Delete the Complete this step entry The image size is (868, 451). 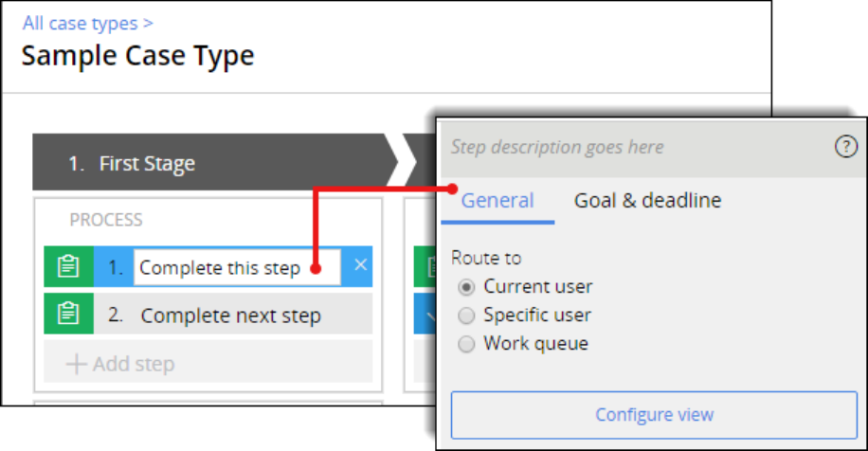(x=360, y=266)
